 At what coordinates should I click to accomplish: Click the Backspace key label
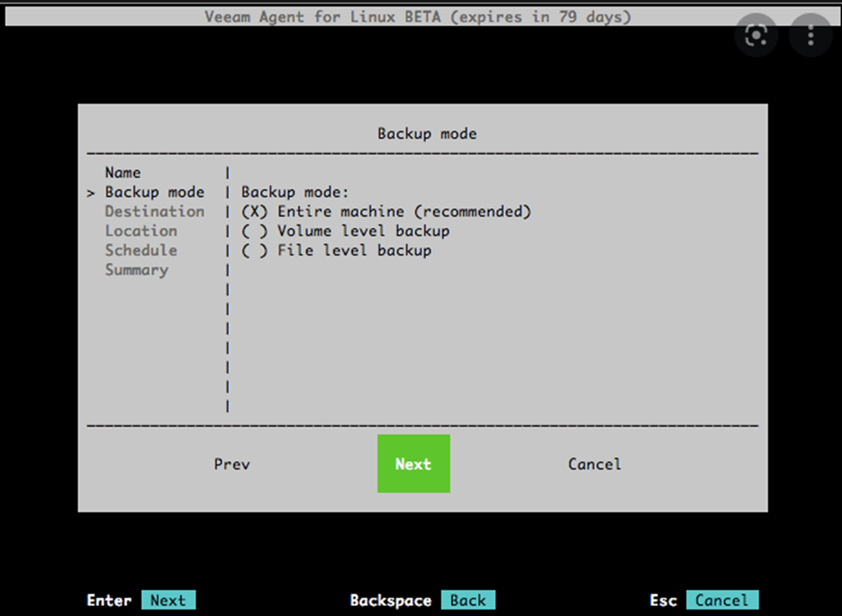pos(391,600)
